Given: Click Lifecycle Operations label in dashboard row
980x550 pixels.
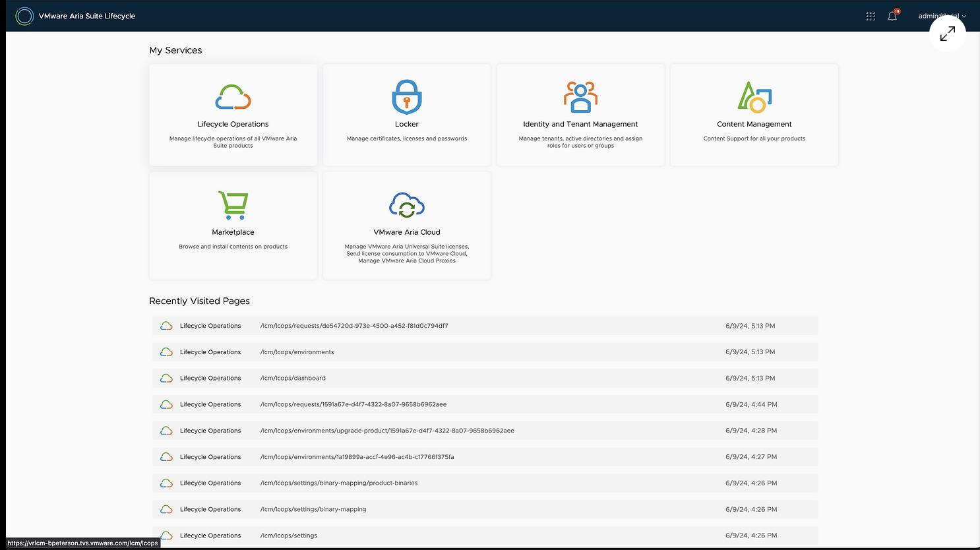Looking at the screenshot, I should (x=210, y=379).
